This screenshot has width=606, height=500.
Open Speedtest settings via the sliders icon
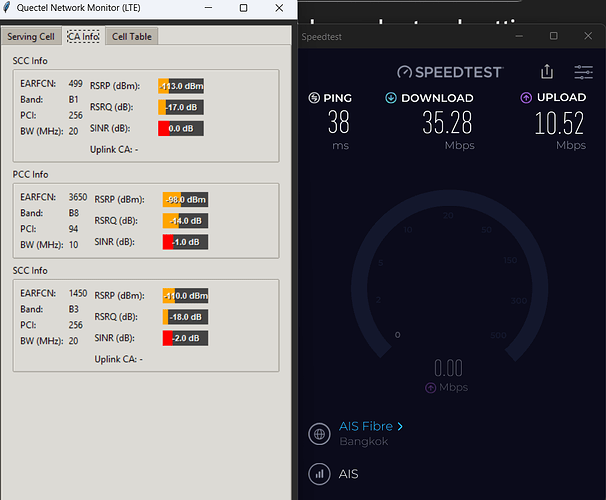pos(584,72)
